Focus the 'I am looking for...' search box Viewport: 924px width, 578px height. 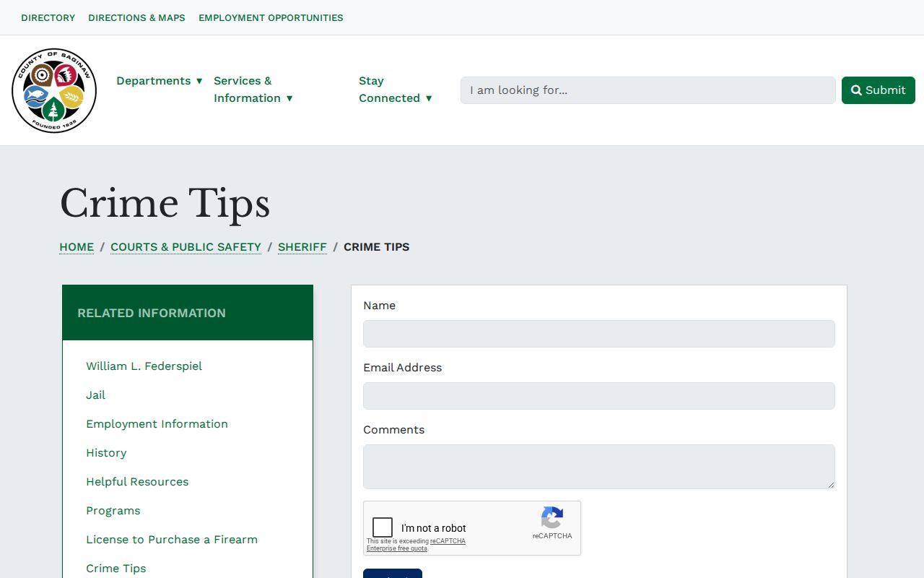pyautogui.click(x=648, y=90)
